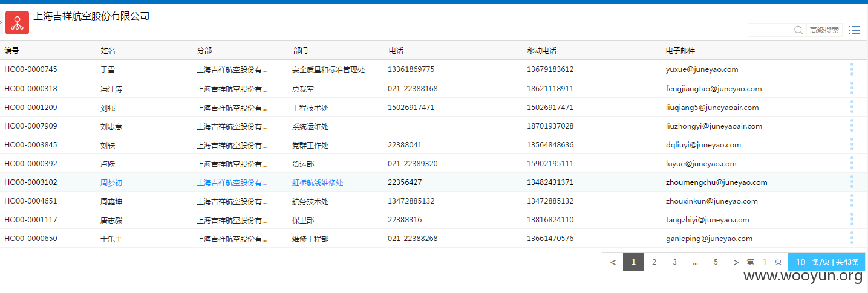Click the pagination ellipsis
868x293 pixels.
pyautogui.click(x=695, y=262)
